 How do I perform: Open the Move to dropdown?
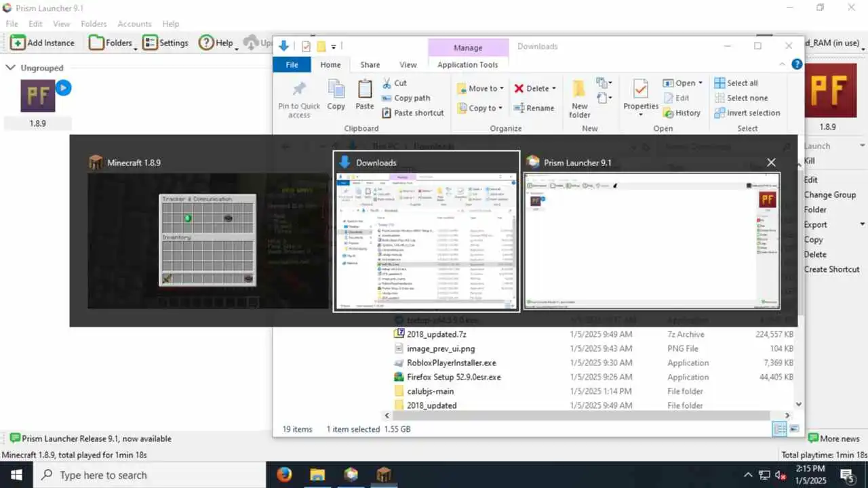tap(481, 88)
